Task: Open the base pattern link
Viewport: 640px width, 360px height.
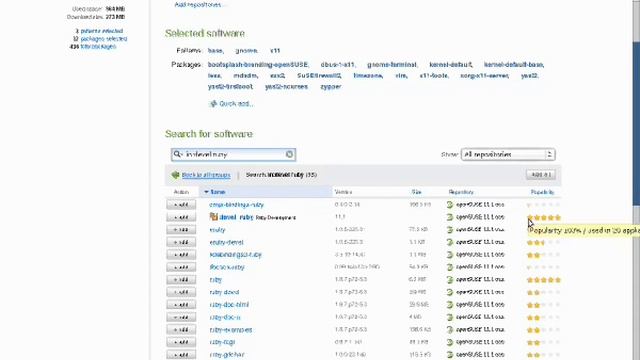Action: 216,51
